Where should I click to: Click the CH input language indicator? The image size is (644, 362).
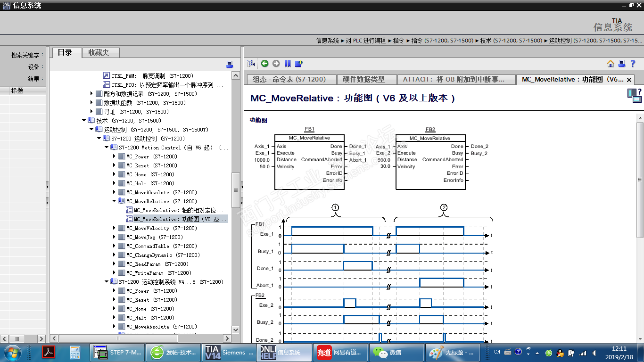(x=497, y=352)
